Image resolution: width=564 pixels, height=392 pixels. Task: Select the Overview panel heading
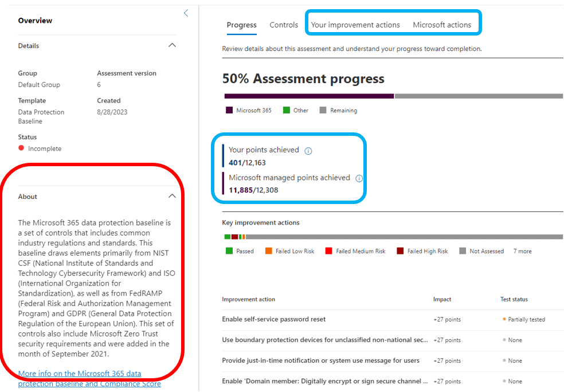36,21
